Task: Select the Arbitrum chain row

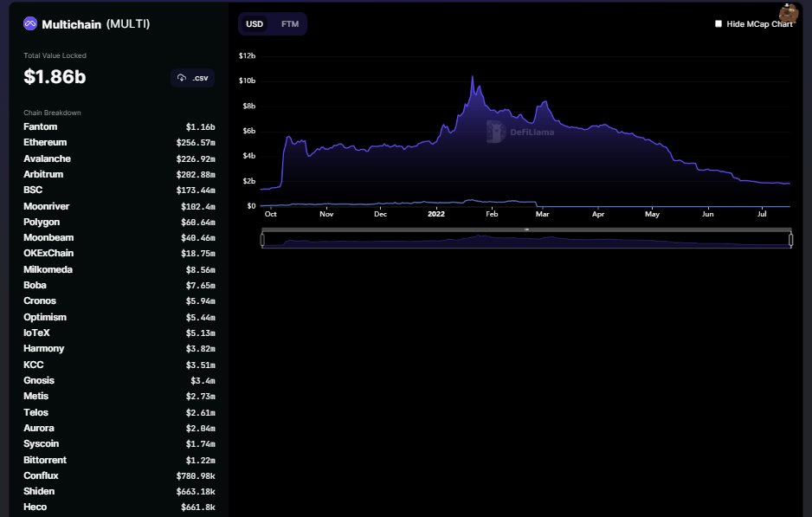Action: coord(119,175)
